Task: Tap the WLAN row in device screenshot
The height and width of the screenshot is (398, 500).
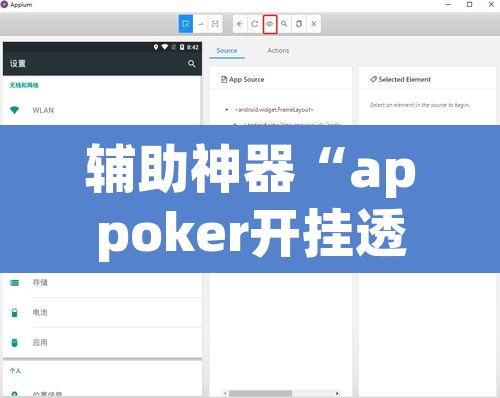Action: 102,110
